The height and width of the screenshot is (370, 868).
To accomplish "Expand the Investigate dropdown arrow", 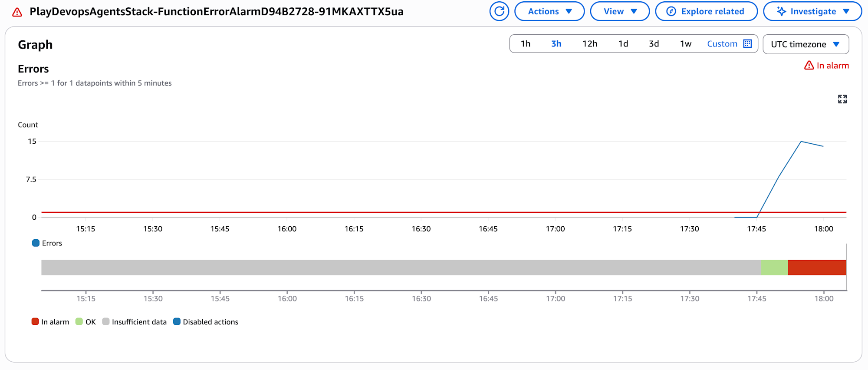I will coord(846,12).
